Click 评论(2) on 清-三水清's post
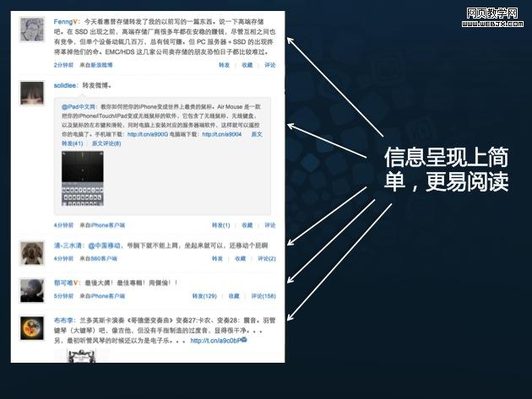532x399 pixels. tap(269, 258)
